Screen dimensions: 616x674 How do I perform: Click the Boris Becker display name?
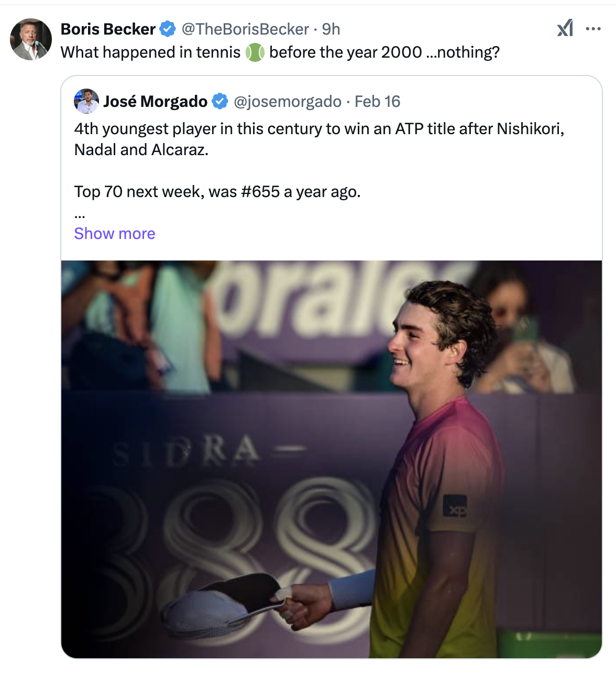pos(108,29)
